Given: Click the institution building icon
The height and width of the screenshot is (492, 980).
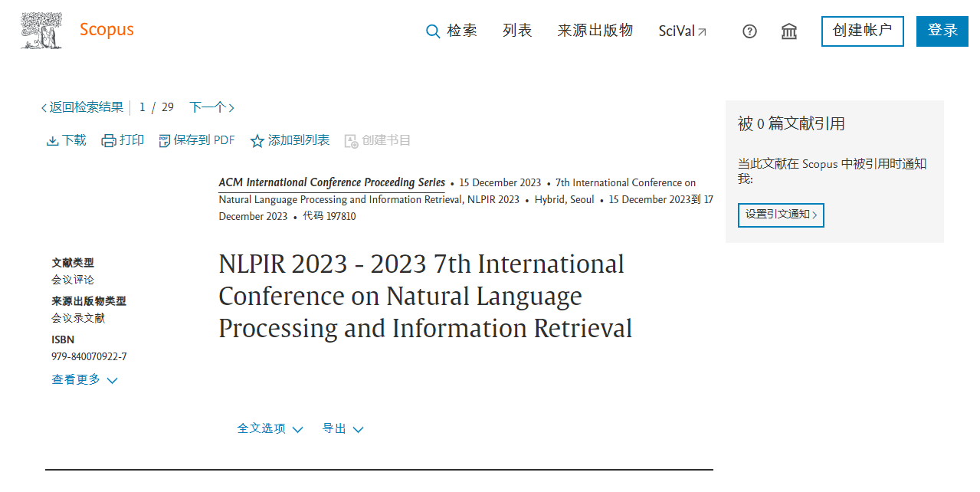Looking at the screenshot, I should click(x=788, y=31).
